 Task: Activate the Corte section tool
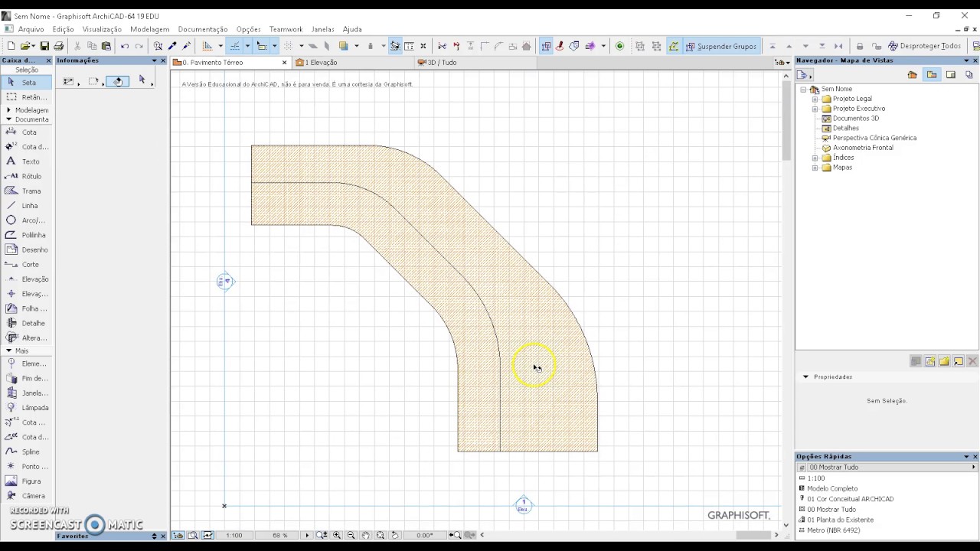(26, 265)
